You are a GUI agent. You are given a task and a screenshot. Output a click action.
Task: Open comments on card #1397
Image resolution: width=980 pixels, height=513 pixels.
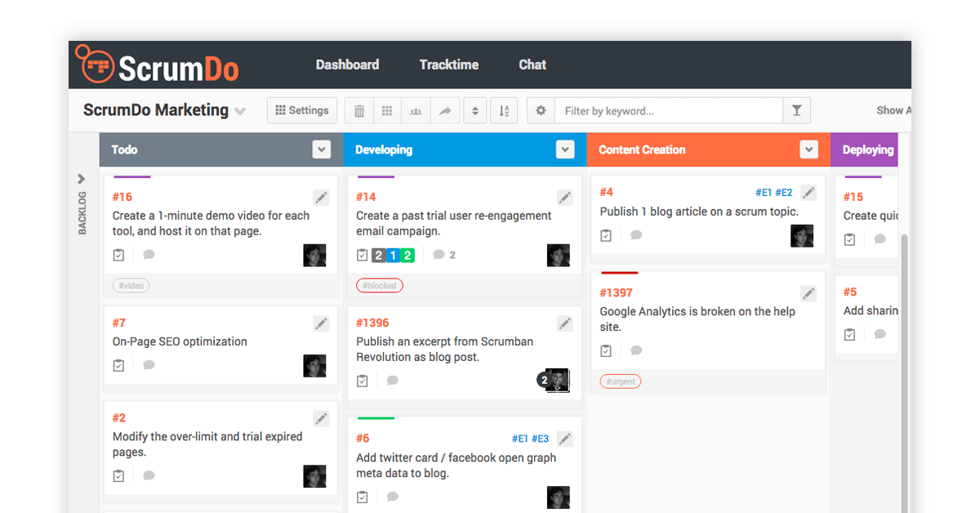point(636,350)
